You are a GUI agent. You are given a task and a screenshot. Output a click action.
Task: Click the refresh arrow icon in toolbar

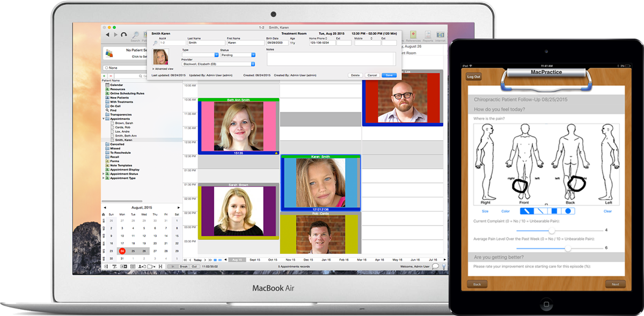click(x=125, y=35)
